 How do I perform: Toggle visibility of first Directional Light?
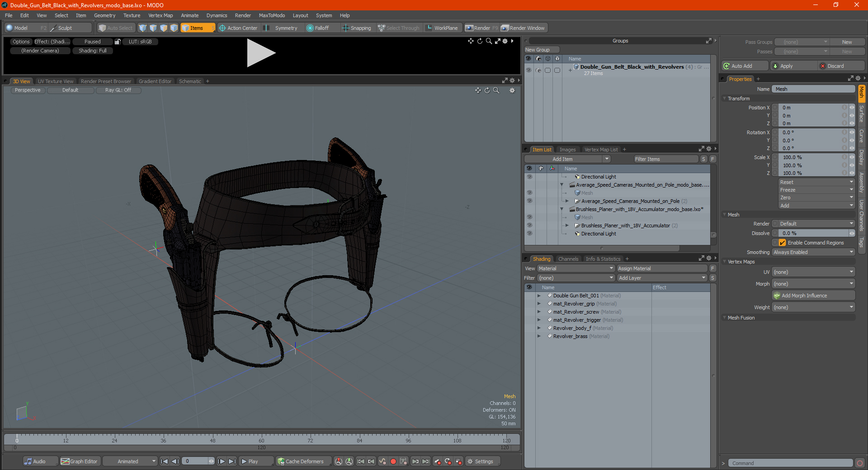coord(529,177)
